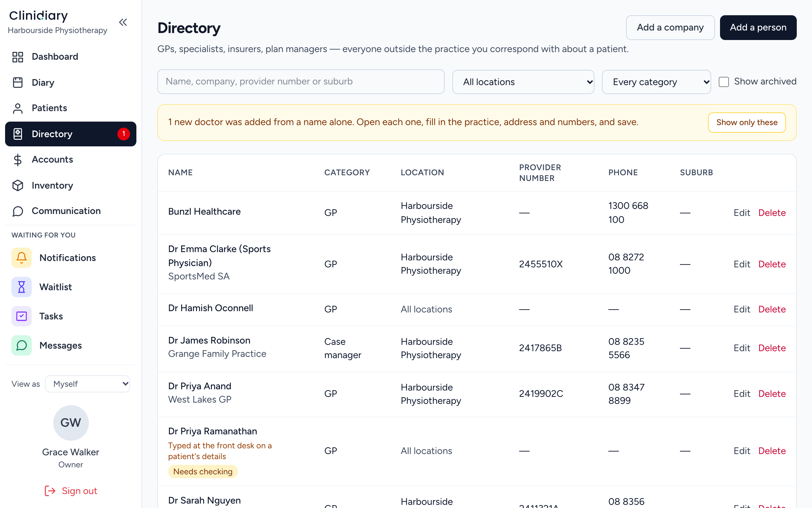Focus the name, company, provider search field

301,82
